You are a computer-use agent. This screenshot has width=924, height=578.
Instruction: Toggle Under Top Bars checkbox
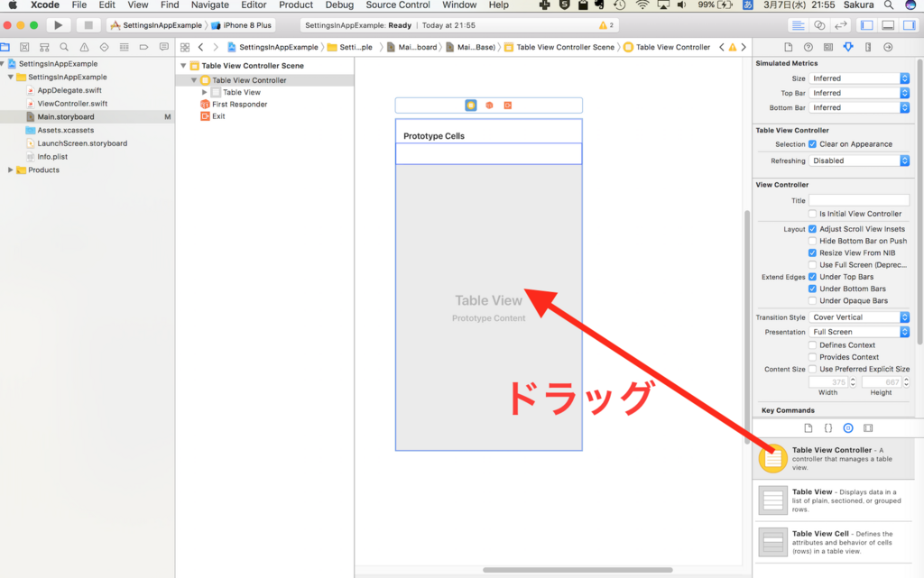pyautogui.click(x=813, y=277)
